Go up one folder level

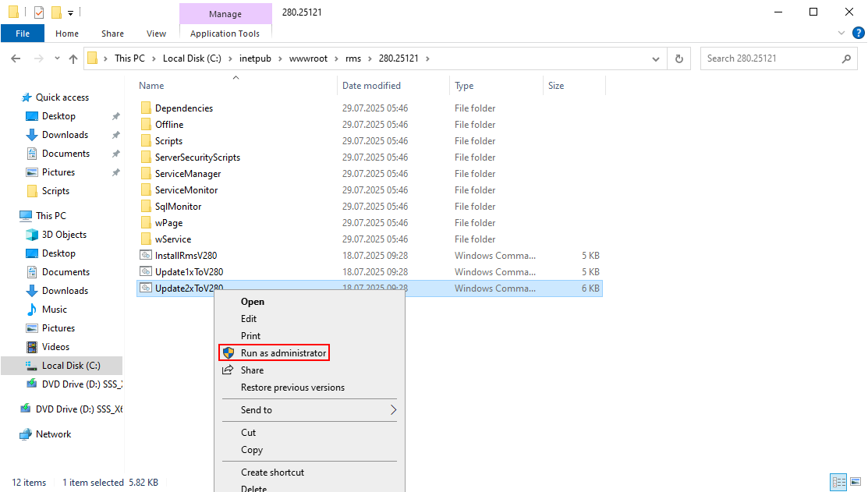coord(73,58)
